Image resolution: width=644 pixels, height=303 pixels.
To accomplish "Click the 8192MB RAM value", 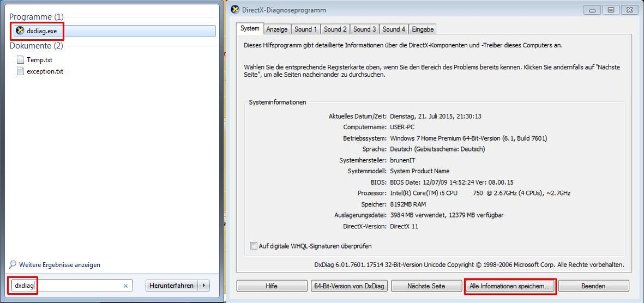I will 408,204.
